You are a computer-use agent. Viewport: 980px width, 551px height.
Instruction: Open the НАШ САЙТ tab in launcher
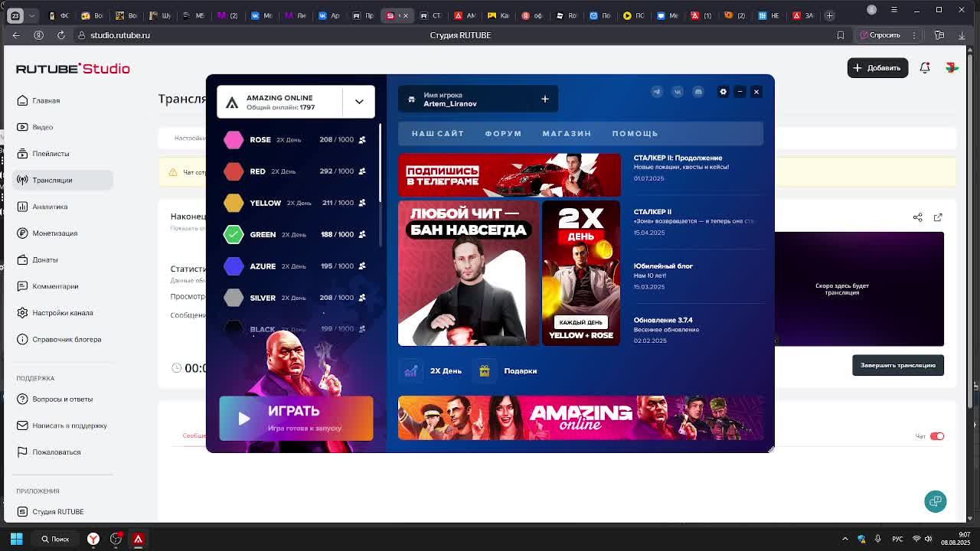tap(438, 133)
